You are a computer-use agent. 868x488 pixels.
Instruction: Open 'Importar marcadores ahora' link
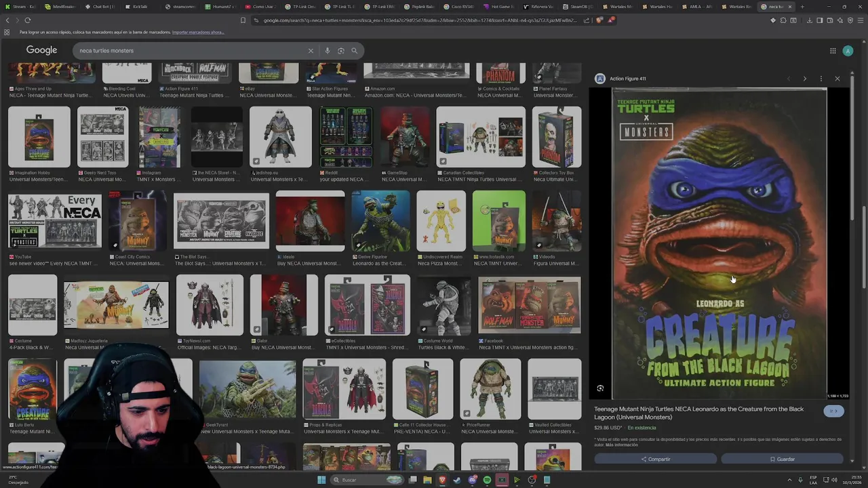point(198,32)
